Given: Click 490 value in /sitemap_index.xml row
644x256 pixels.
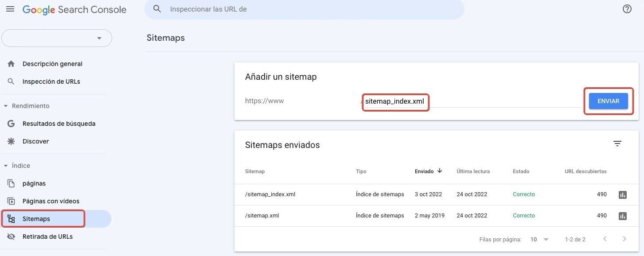Looking at the screenshot, I should coord(602,194).
